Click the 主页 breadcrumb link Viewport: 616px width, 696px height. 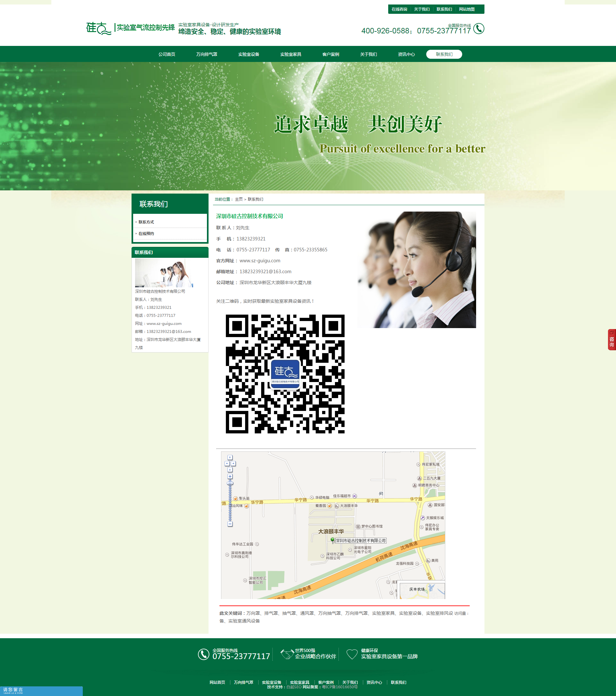[239, 199]
